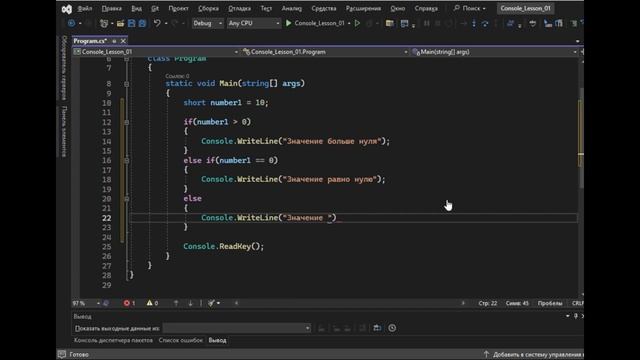Open the Справка menu

pos(426,8)
